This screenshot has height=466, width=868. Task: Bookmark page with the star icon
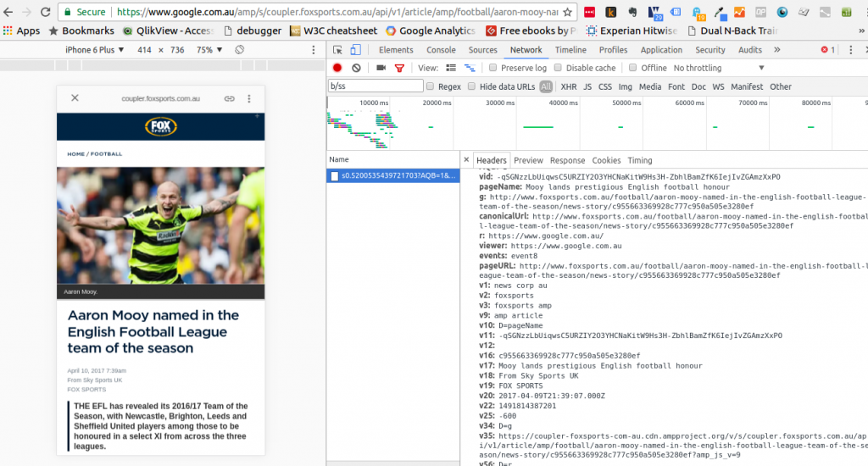click(x=567, y=12)
